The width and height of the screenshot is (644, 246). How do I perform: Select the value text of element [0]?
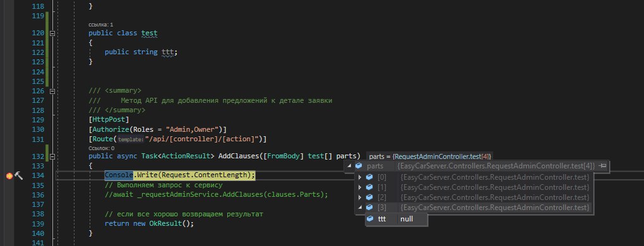tap(495, 177)
